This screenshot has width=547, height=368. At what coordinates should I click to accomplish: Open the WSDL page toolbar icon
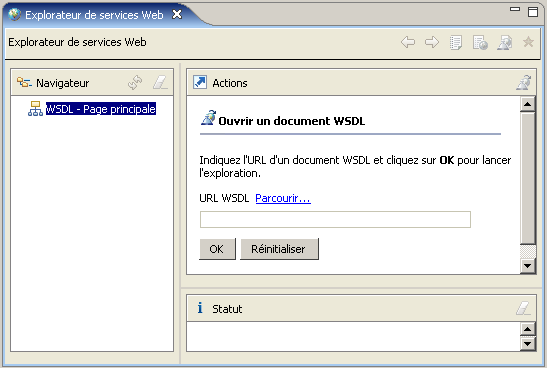point(505,43)
